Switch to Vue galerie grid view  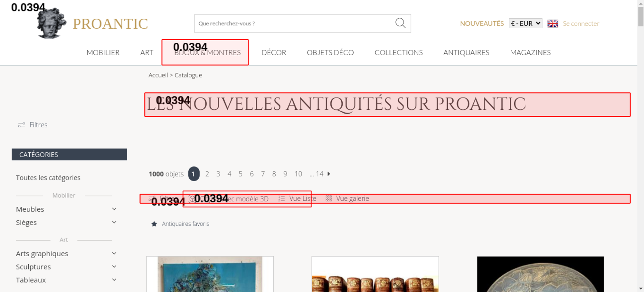tap(347, 199)
